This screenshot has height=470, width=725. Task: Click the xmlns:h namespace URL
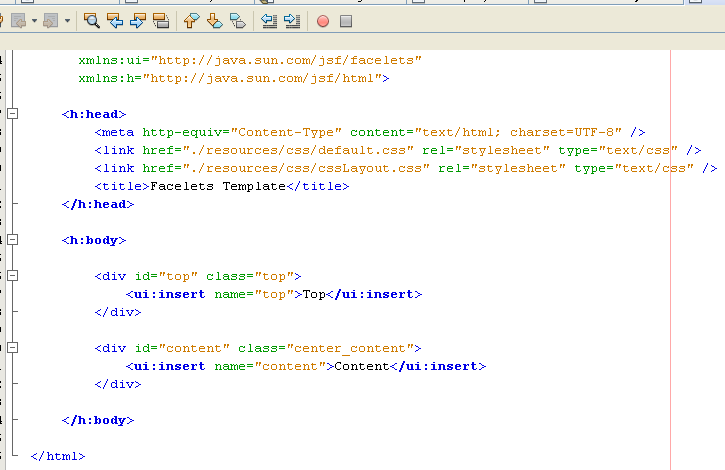262,78
